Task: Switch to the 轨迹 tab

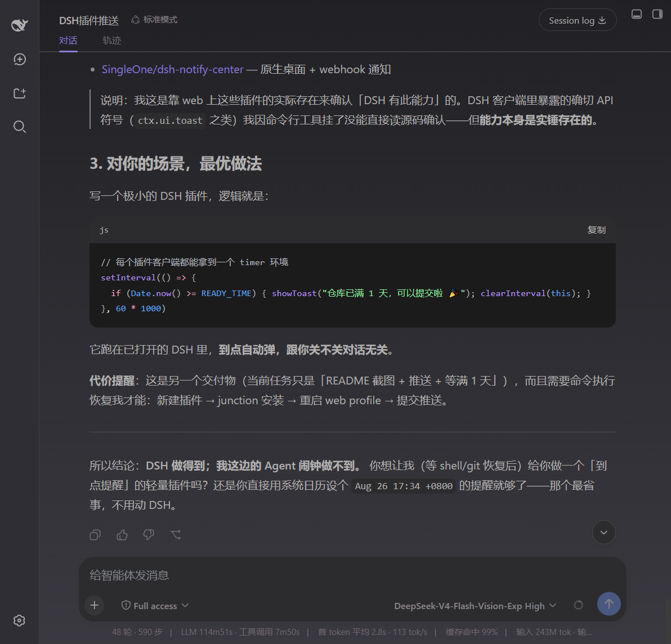Action: [x=111, y=40]
